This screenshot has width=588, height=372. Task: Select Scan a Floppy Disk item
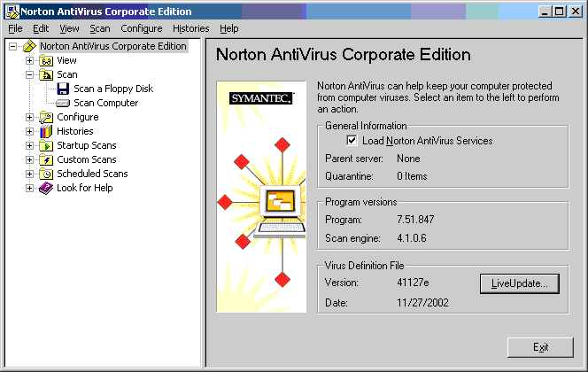[x=113, y=89]
